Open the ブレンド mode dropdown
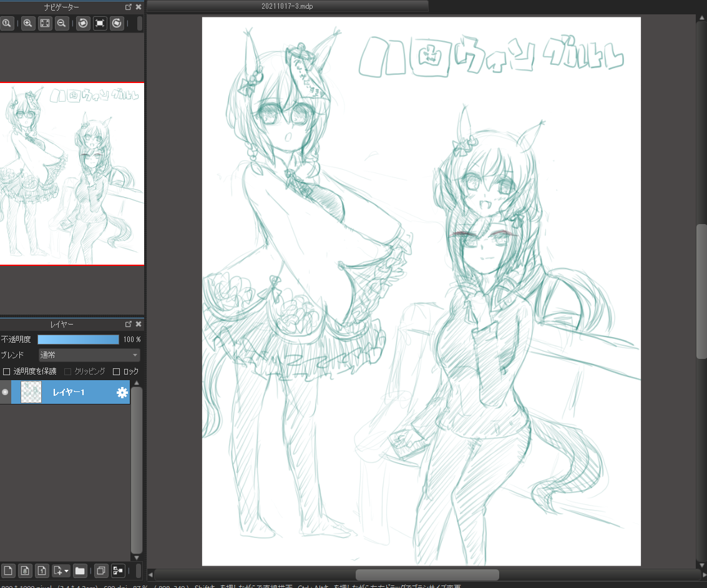 (89, 355)
